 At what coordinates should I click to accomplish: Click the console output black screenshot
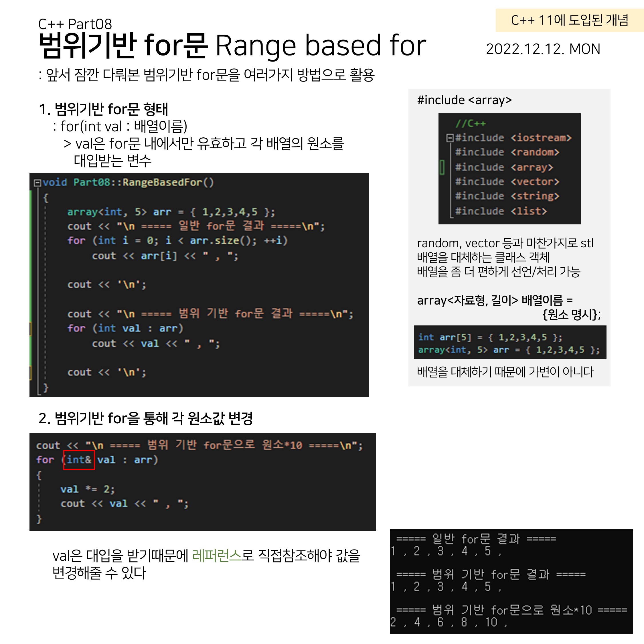click(511, 581)
